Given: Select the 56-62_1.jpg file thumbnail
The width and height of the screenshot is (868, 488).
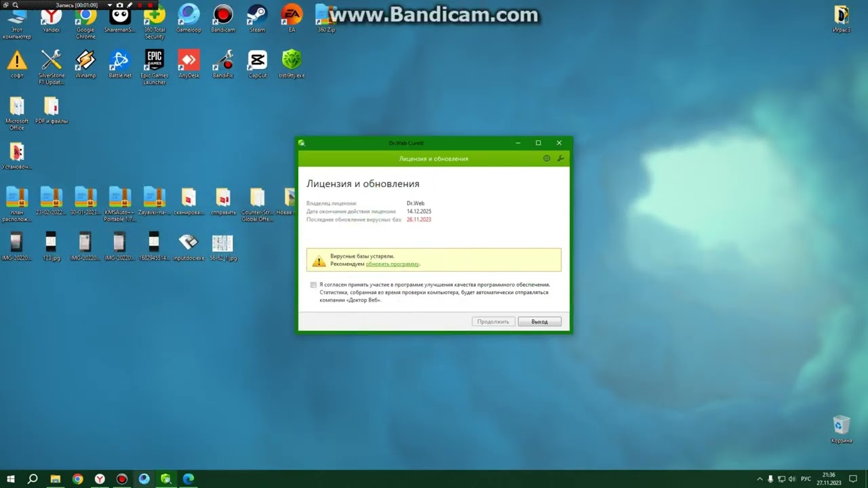Looking at the screenshot, I should pyautogui.click(x=223, y=246).
